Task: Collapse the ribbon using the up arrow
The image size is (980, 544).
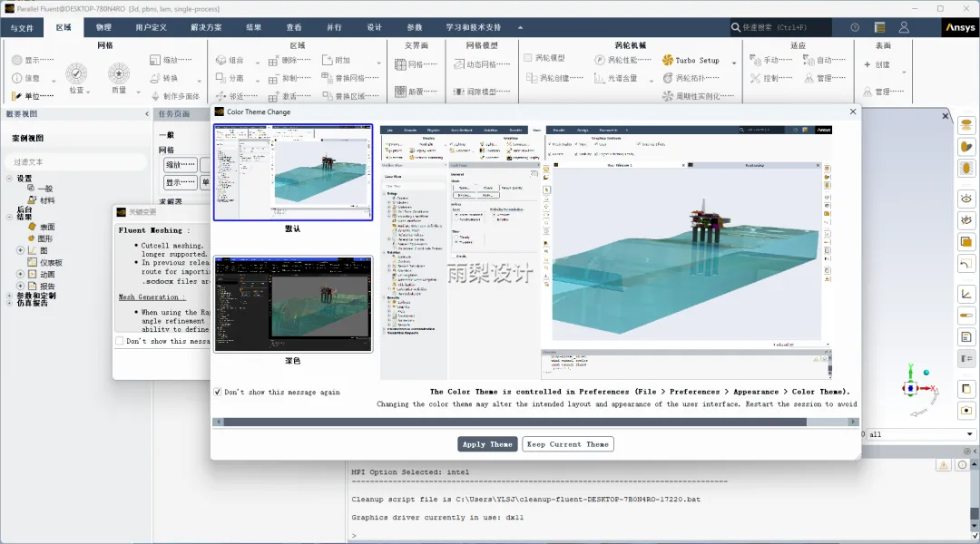Action: coord(520,27)
